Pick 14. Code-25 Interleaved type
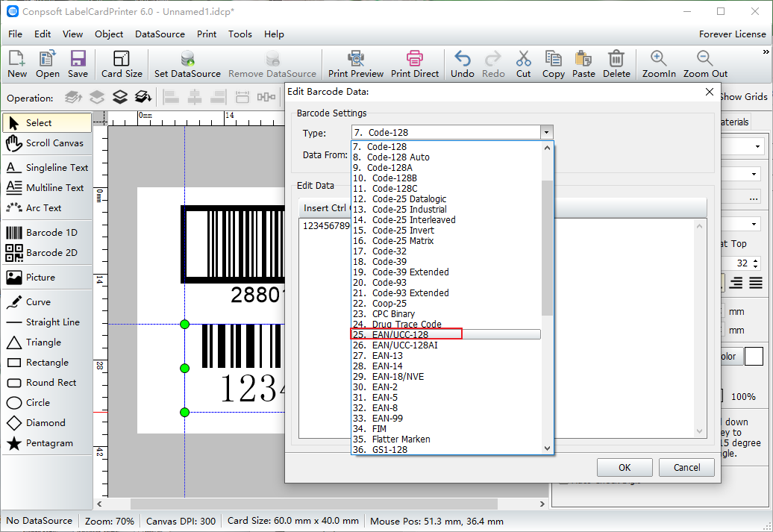This screenshot has width=773, height=532. coord(445,220)
